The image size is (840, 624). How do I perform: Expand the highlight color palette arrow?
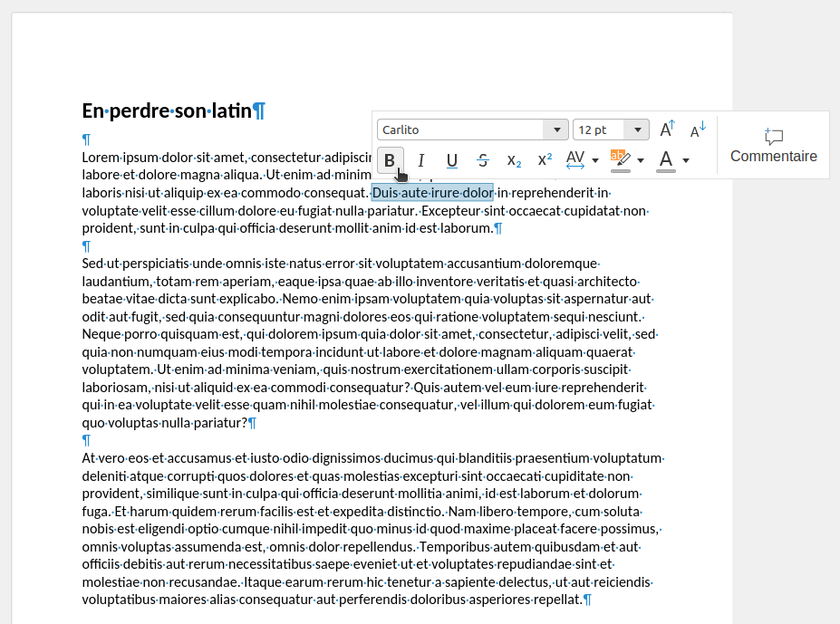(x=641, y=160)
